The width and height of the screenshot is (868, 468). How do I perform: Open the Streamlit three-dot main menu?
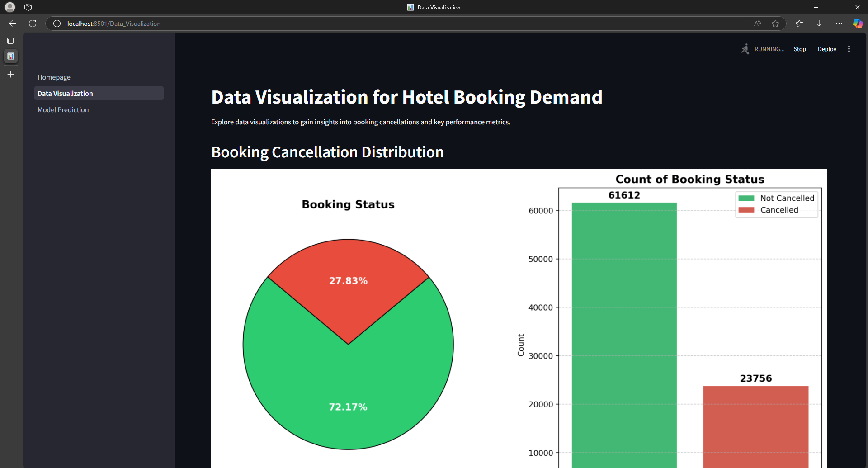[849, 49]
